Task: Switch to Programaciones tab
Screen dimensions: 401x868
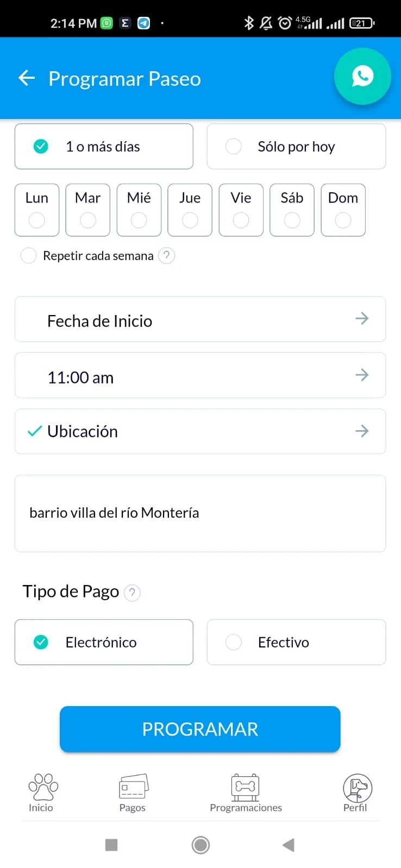Action: (246, 793)
